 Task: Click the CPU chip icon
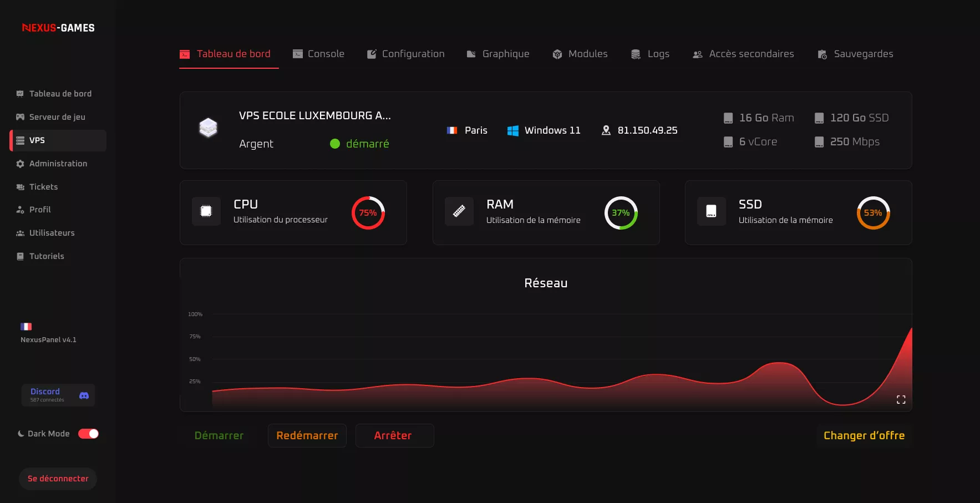pos(206,211)
